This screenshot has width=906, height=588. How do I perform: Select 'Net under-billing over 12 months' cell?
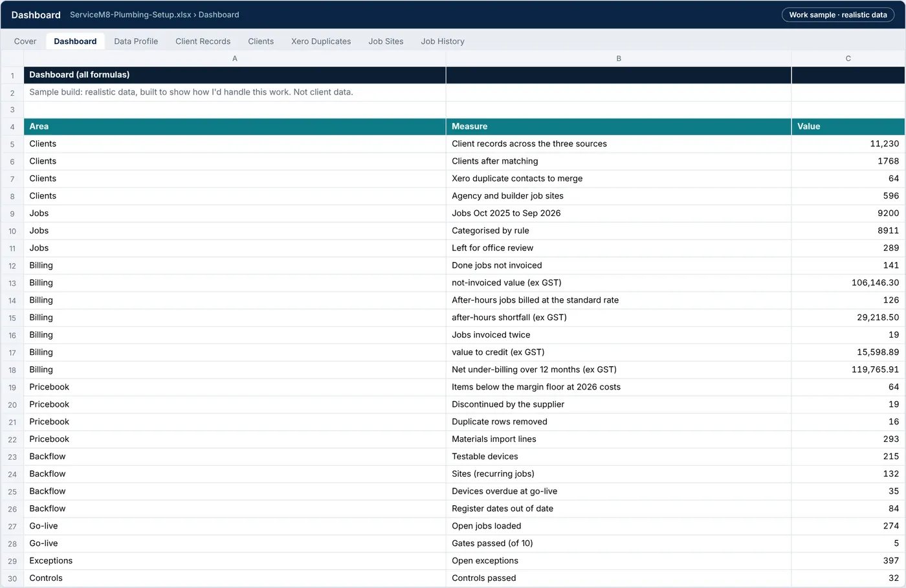(x=619, y=370)
